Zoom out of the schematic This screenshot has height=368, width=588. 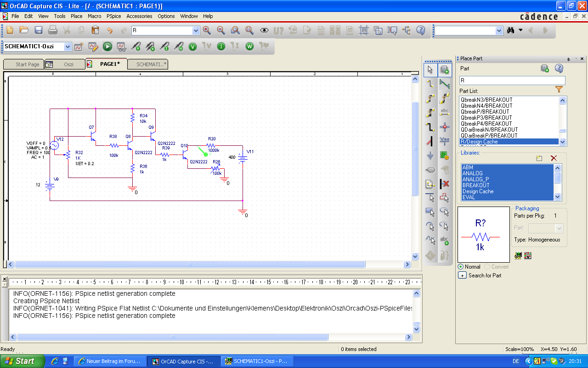click(x=221, y=30)
